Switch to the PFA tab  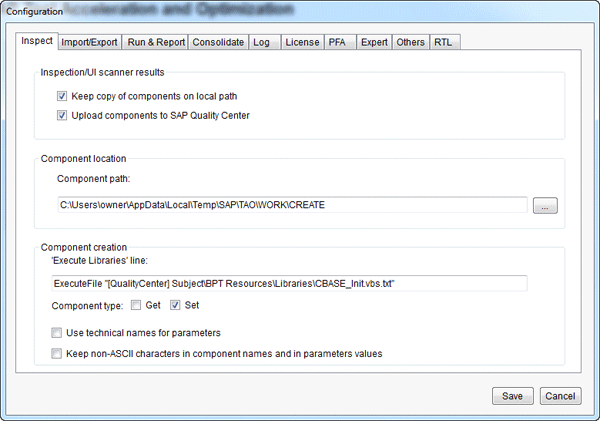click(337, 42)
